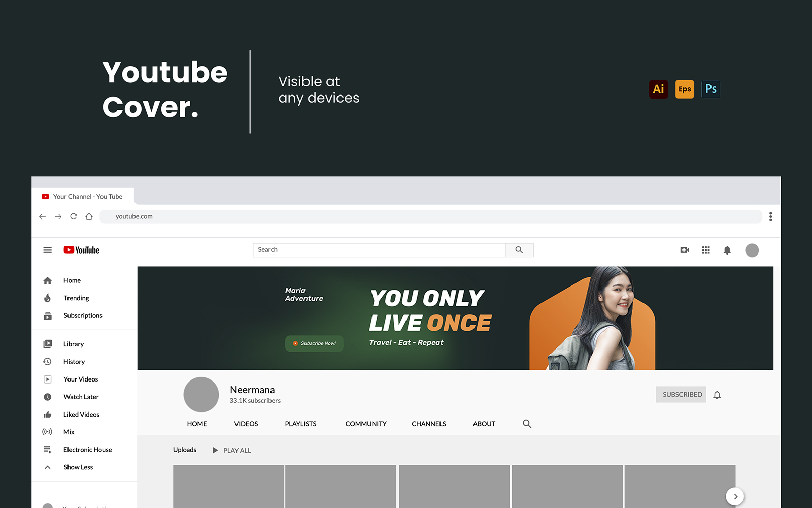Click the YouTube logo
Viewport: 812px width, 508px height.
coord(81,250)
